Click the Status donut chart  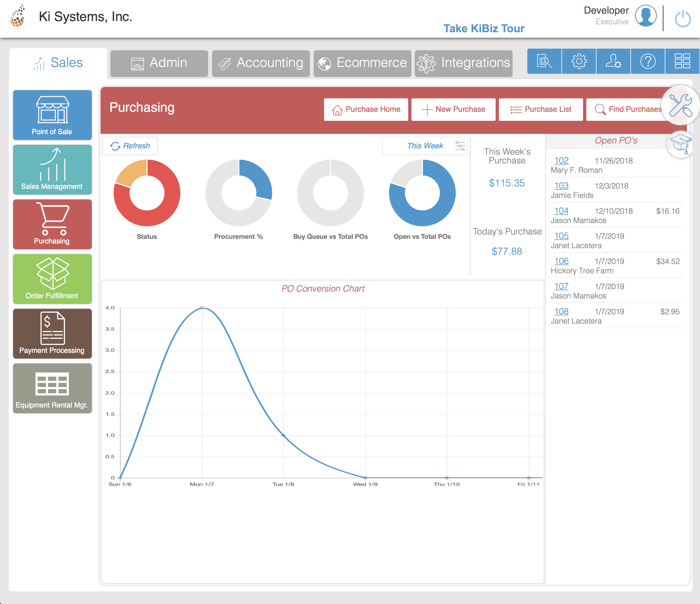click(147, 193)
